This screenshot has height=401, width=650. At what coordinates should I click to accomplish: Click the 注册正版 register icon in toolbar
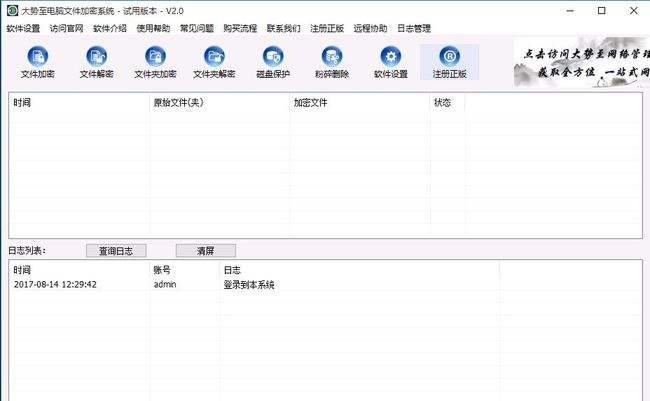point(450,62)
